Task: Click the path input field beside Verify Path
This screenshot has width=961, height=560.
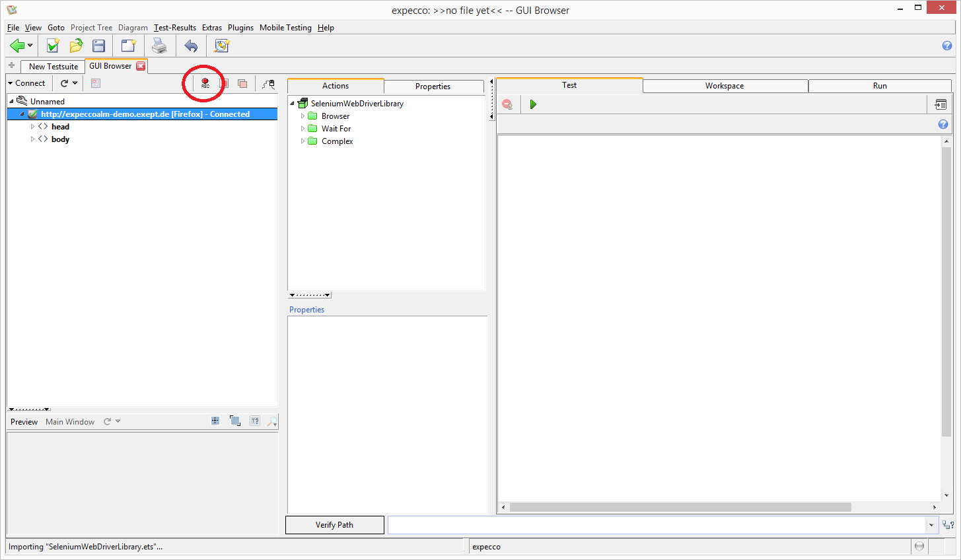Action: pos(656,525)
